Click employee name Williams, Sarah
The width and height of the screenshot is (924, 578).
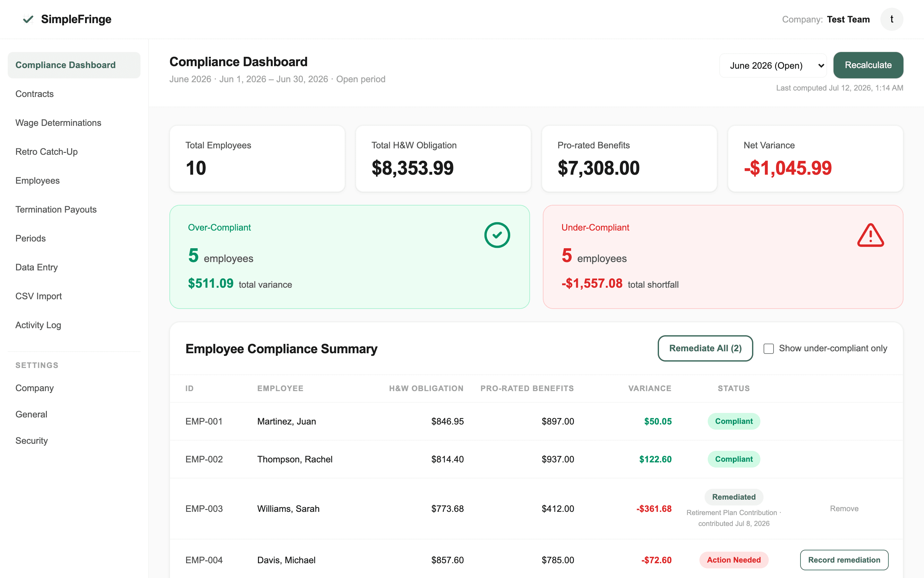288,509
